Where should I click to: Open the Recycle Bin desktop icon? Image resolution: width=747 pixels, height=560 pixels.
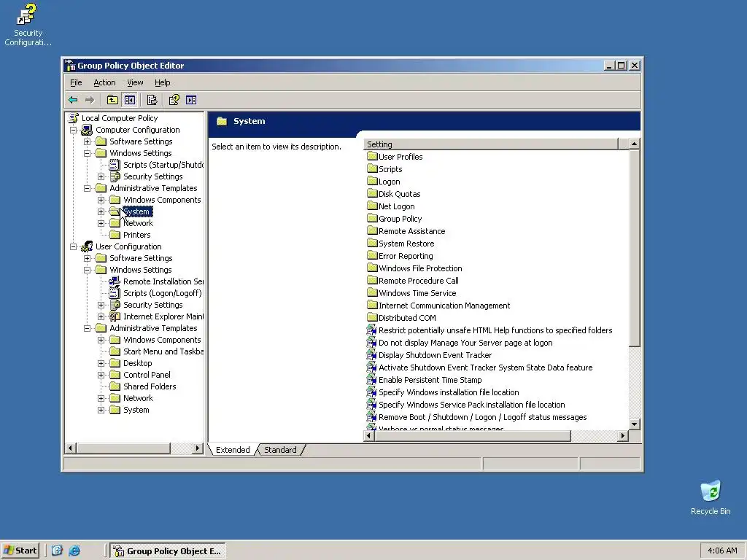(x=711, y=497)
